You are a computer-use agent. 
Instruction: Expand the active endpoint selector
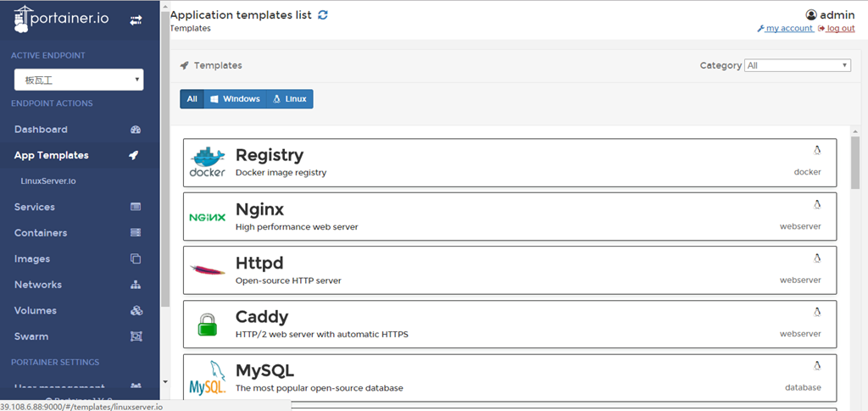79,80
